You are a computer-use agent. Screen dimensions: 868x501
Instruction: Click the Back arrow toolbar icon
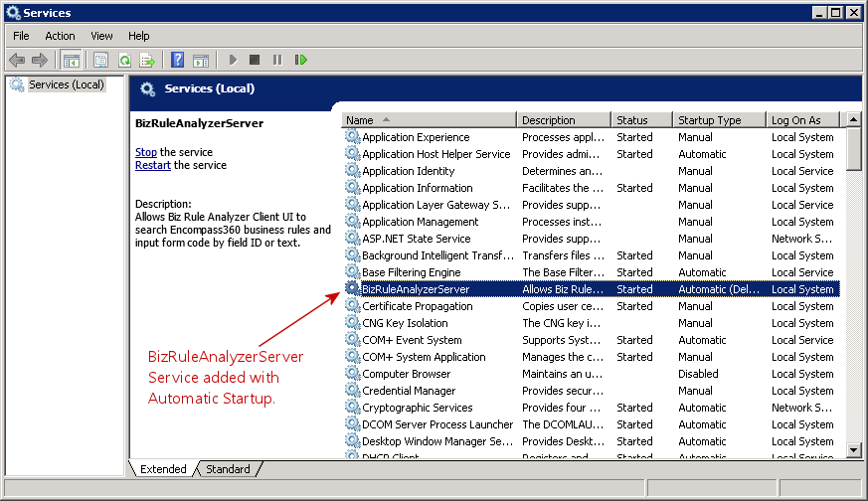(x=17, y=60)
